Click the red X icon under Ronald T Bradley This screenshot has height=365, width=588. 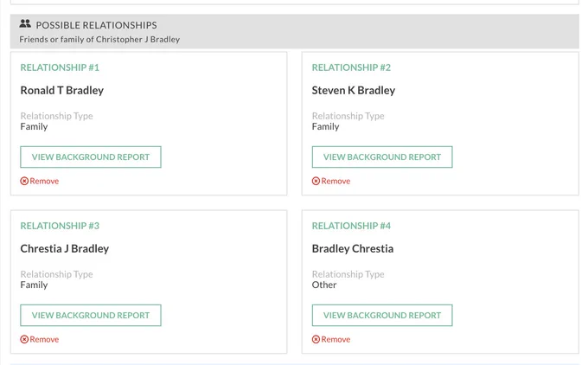click(x=24, y=181)
